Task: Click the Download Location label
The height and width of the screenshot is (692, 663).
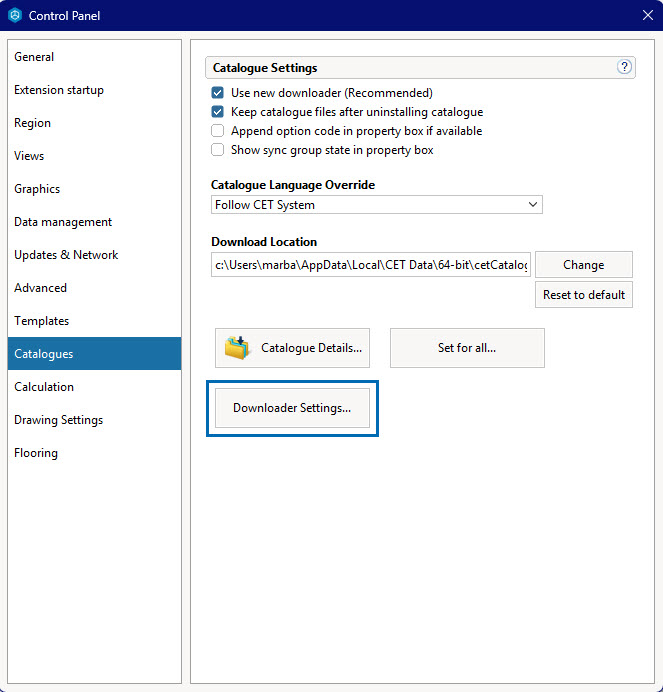Action: click(x=264, y=242)
